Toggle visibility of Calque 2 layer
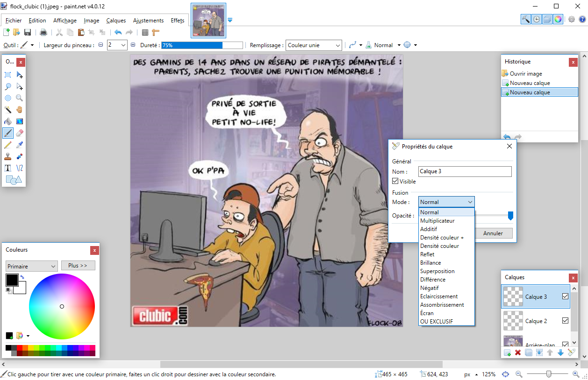588x380 pixels. click(x=565, y=321)
